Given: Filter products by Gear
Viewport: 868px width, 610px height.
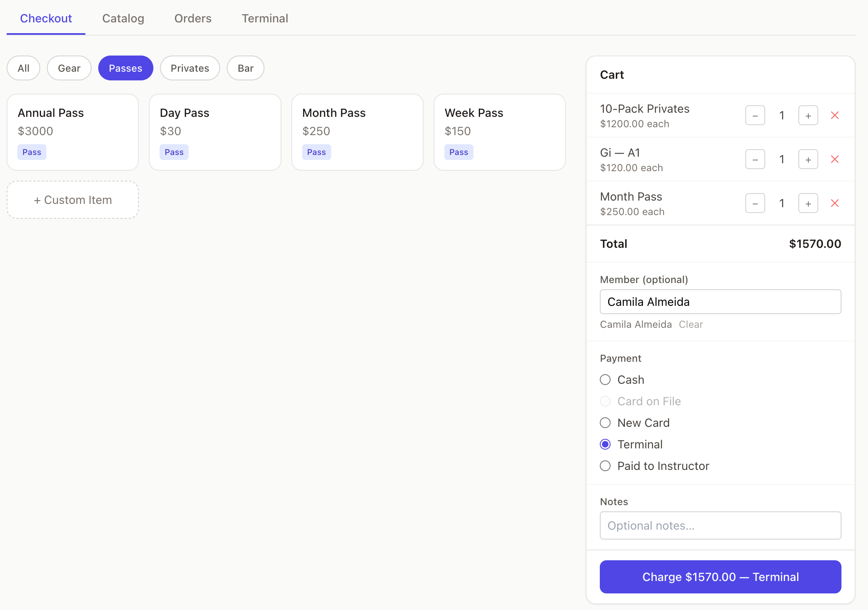Looking at the screenshot, I should coord(69,68).
